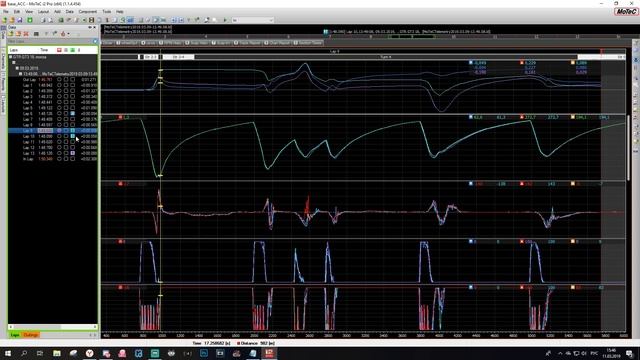The image size is (640, 360).
Task: Toggle Lap 13 purple overlay checkbox
Action: 73,153
